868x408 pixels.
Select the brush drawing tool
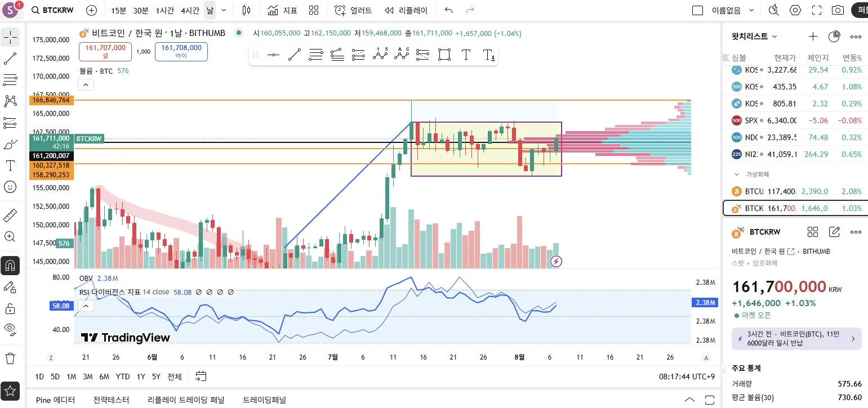click(10, 144)
